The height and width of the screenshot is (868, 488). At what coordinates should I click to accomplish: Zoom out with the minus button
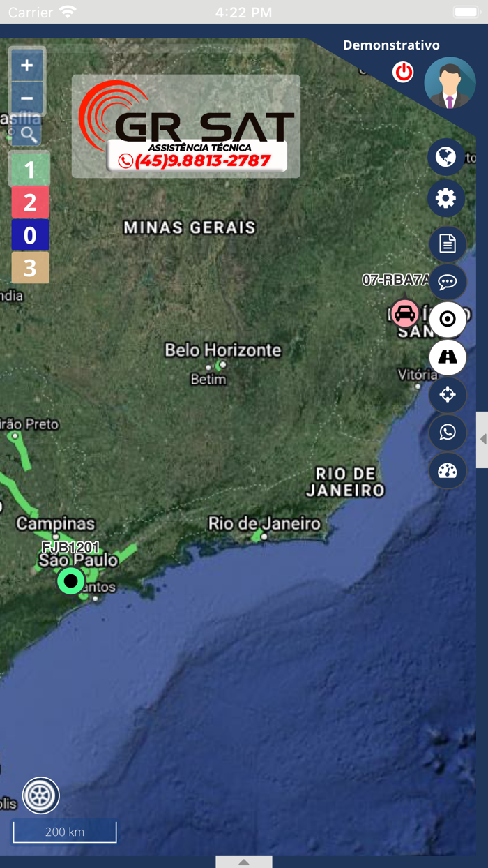26,98
